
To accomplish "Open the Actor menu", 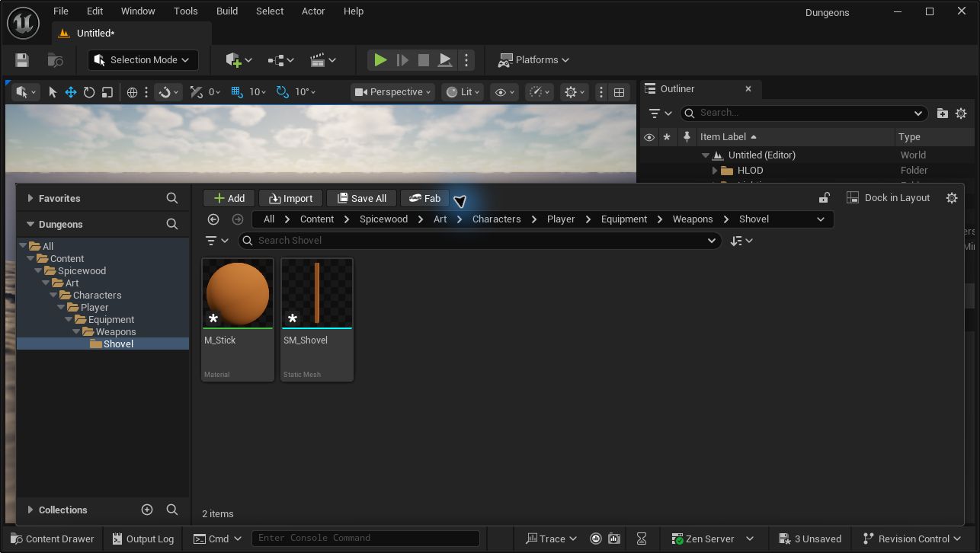I will (313, 11).
